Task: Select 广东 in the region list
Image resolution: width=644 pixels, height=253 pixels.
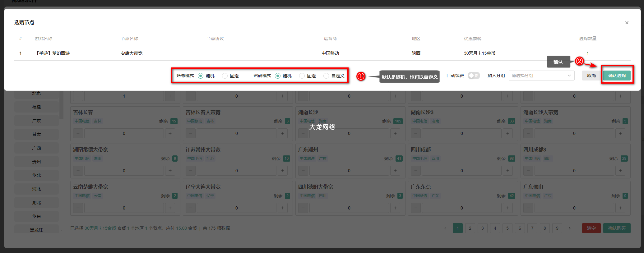Action: pos(36,121)
